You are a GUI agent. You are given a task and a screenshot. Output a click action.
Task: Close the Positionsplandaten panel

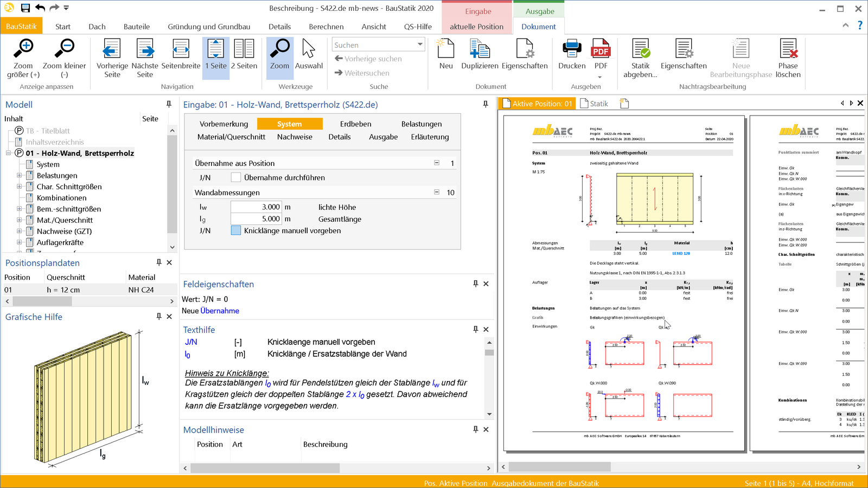[169, 262]
